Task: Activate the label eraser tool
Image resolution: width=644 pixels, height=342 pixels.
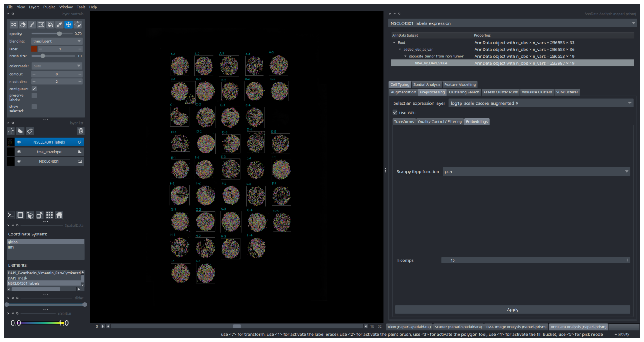Action: tap(23, 25)
